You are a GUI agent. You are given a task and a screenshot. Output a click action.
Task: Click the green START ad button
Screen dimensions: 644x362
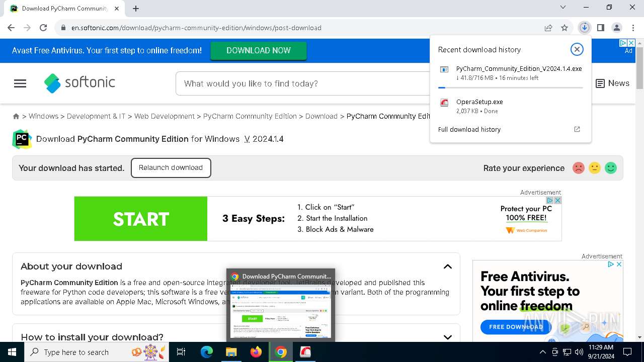click(141, 219)
